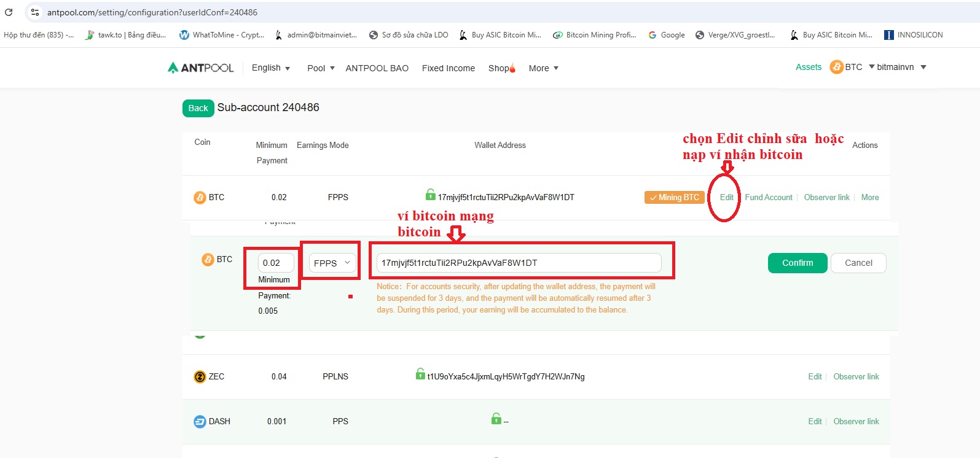Click the Cancel button
Viewport: 980px width, 458px height.
click(x=858, y=263)
